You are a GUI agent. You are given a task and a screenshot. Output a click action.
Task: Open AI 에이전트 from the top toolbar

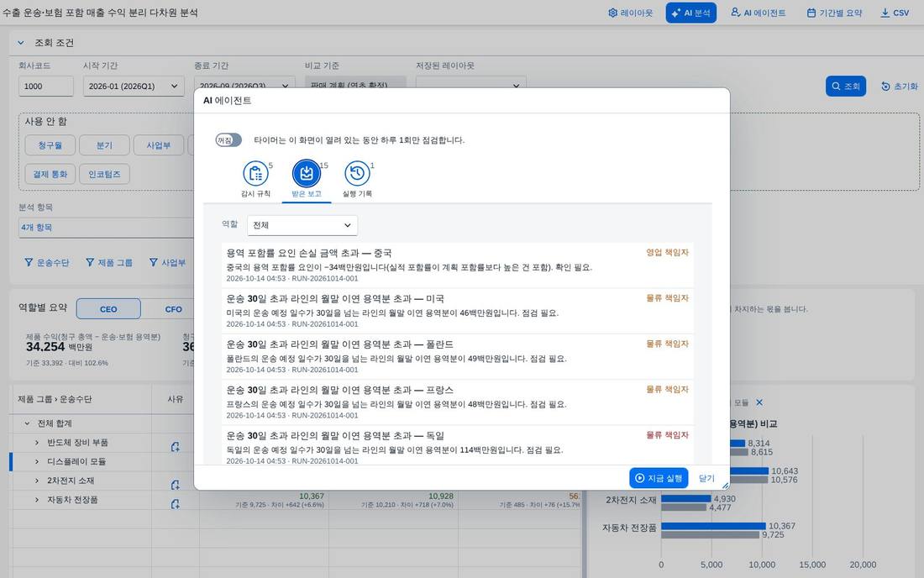[x=758, y=13]
